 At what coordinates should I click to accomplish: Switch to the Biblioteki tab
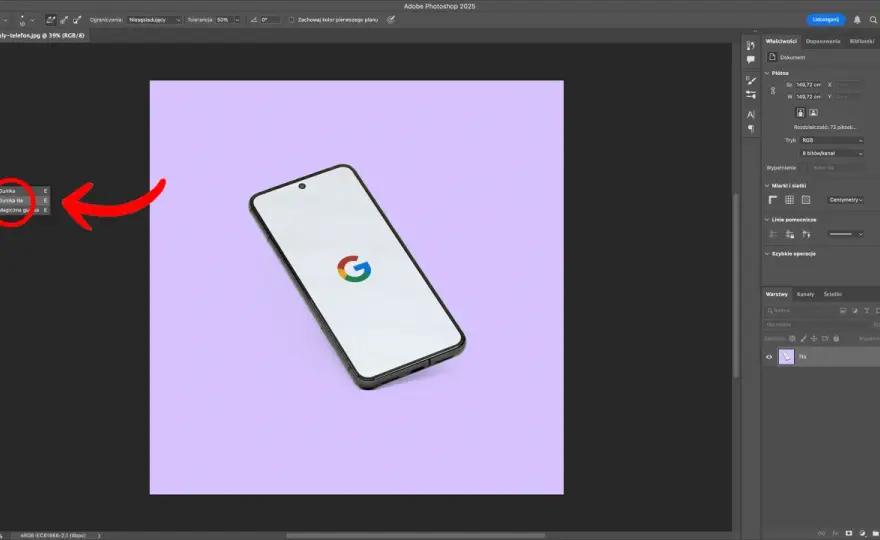click(861, 41)
